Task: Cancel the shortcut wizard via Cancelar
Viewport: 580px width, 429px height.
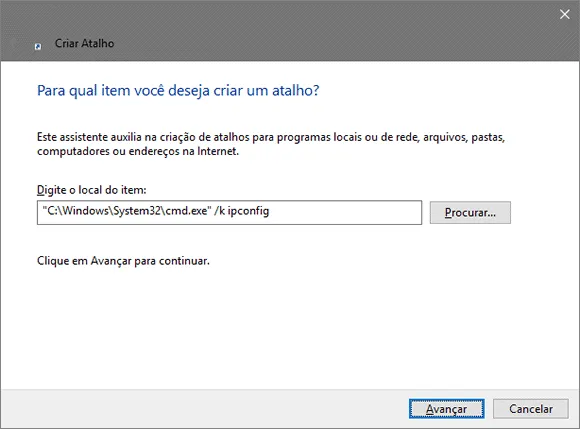Action: [x=530, y=409]
